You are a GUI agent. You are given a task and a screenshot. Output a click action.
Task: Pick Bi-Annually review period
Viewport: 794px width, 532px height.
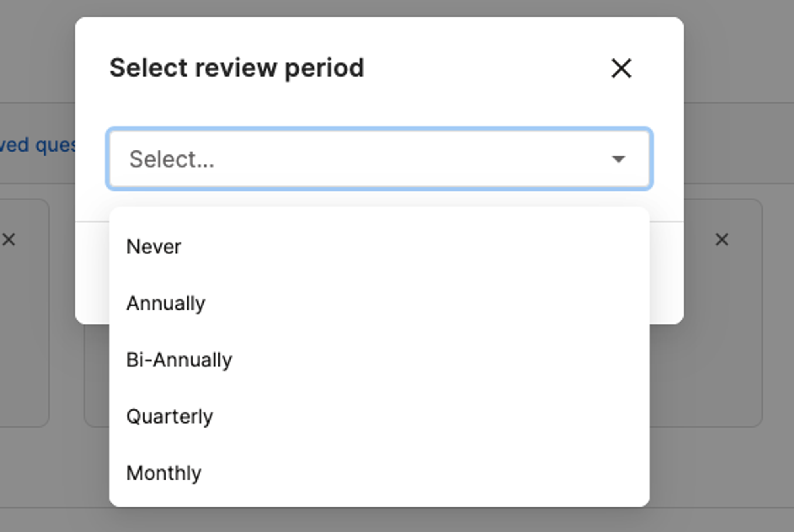[x=380, y=360]
